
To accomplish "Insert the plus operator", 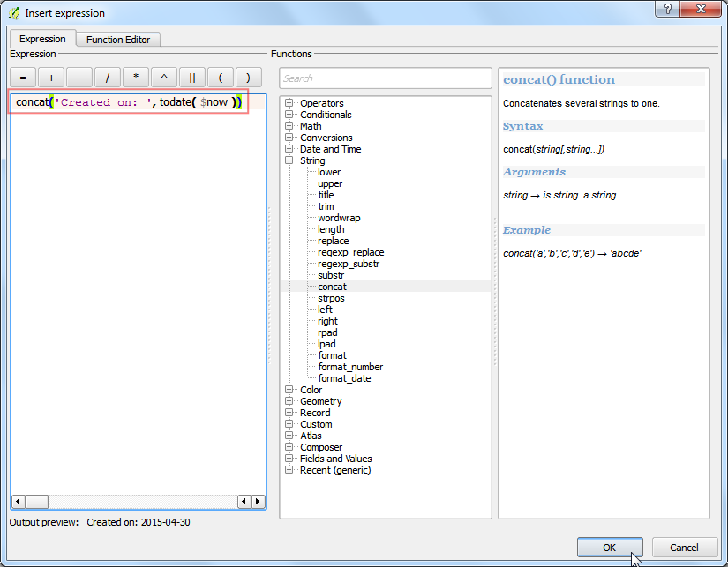I will (x=51, y=78).
